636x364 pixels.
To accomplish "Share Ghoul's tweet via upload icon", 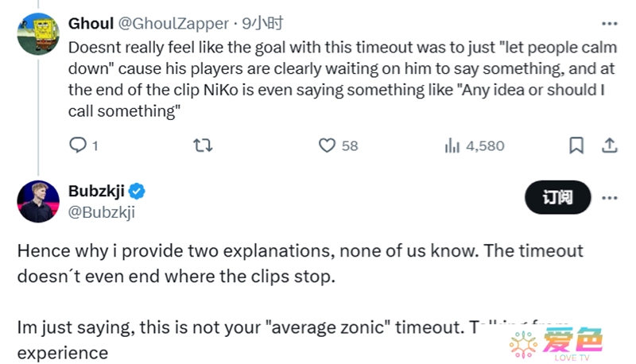I will tap(609, 145).
